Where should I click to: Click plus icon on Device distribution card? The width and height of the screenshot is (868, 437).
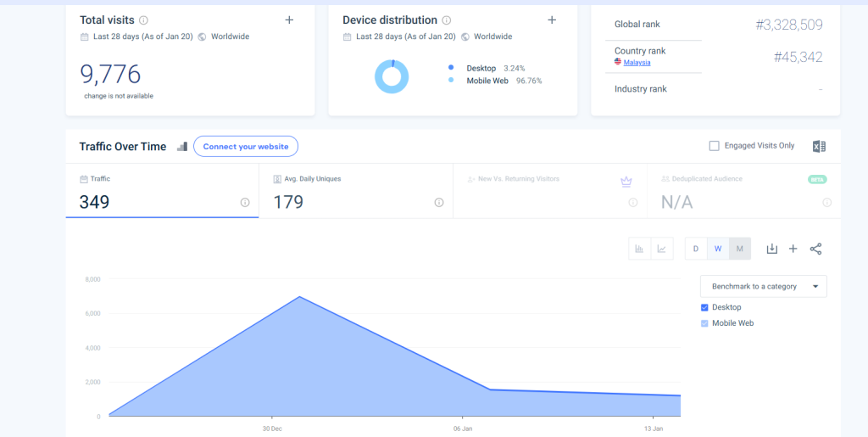click(552, 20)
